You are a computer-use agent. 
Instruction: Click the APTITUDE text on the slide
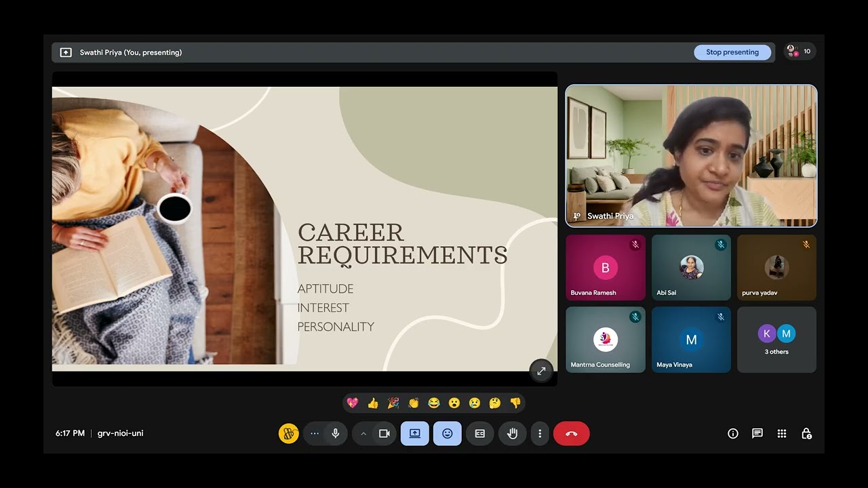point(325,289)
